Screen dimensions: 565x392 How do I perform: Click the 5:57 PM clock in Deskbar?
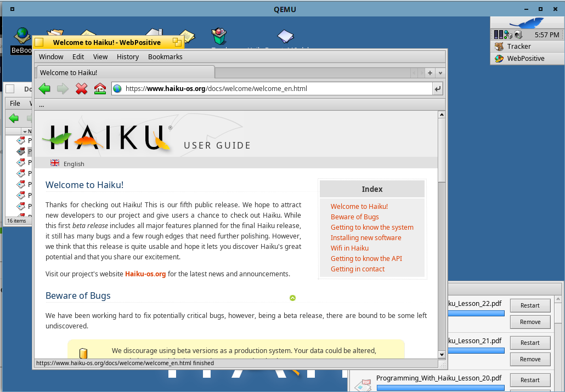point(546,35)
